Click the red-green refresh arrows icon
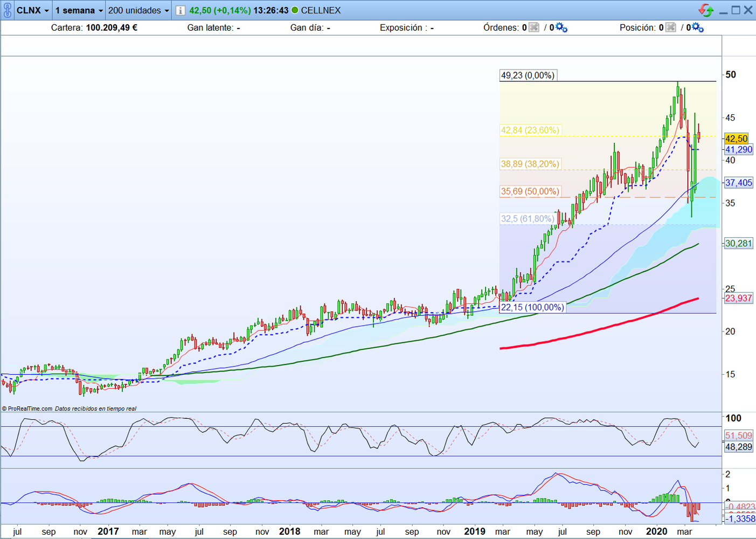This screenshot has width=756, height=539. [x=706, y=10]
